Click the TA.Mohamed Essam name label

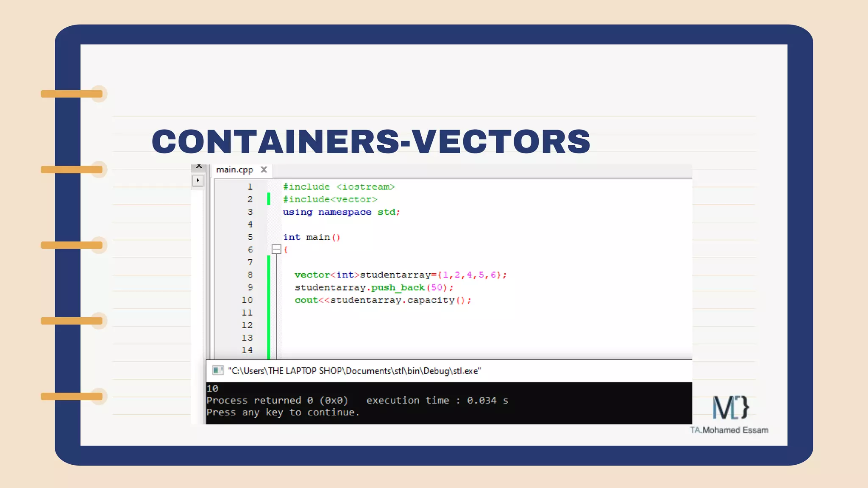[729, 430]
